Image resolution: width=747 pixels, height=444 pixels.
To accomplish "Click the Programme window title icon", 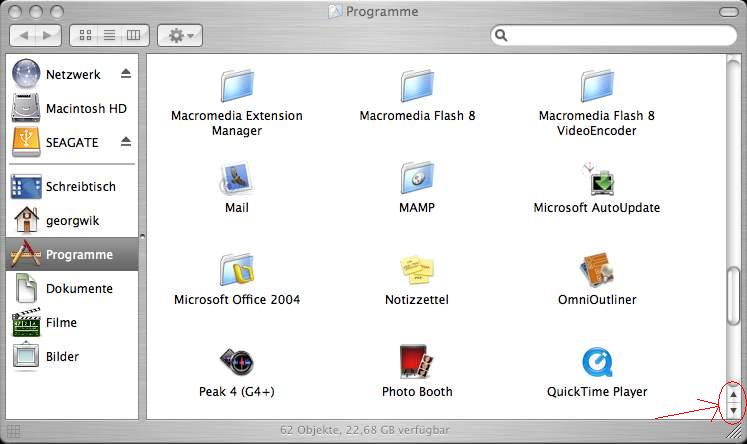I will click(335, 11).
